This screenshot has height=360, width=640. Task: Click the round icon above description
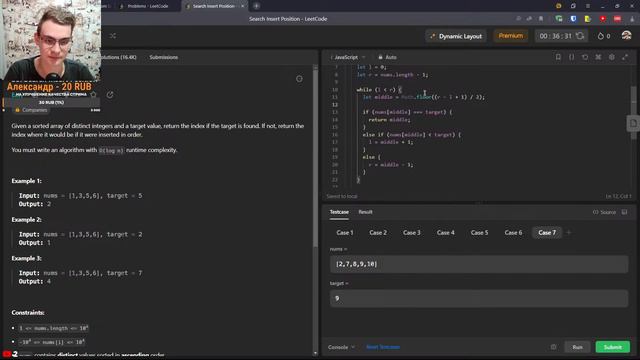pyautogui.click(x=299, y=79)
